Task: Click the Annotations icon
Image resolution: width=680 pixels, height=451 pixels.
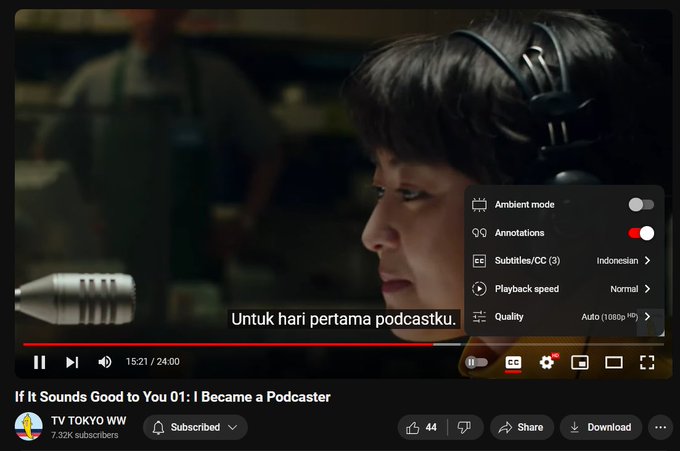Action: tap(479, 233)
